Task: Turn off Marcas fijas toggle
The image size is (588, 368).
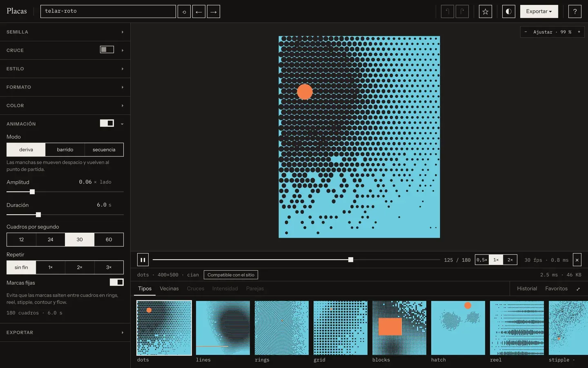Action: [117, 282]
